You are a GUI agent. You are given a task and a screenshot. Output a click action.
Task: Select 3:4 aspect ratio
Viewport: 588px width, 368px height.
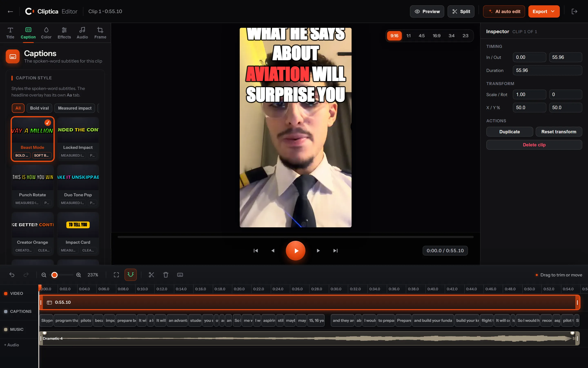[451, 36]
